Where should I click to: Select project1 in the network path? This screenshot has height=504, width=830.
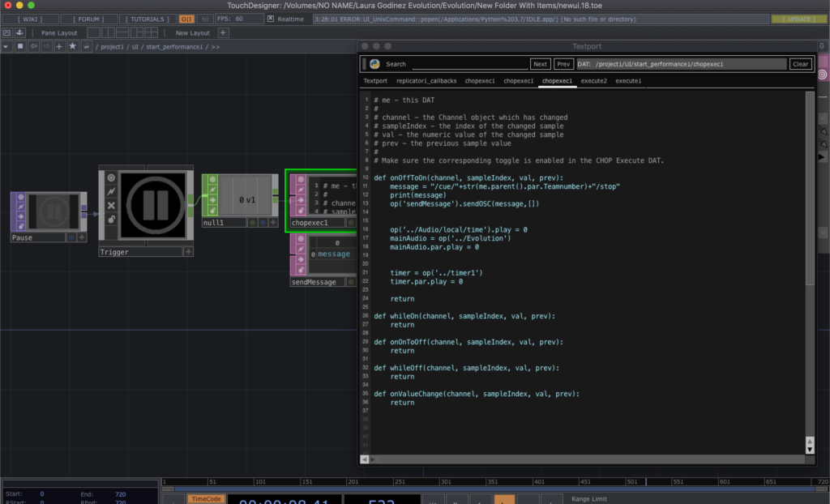112,47
